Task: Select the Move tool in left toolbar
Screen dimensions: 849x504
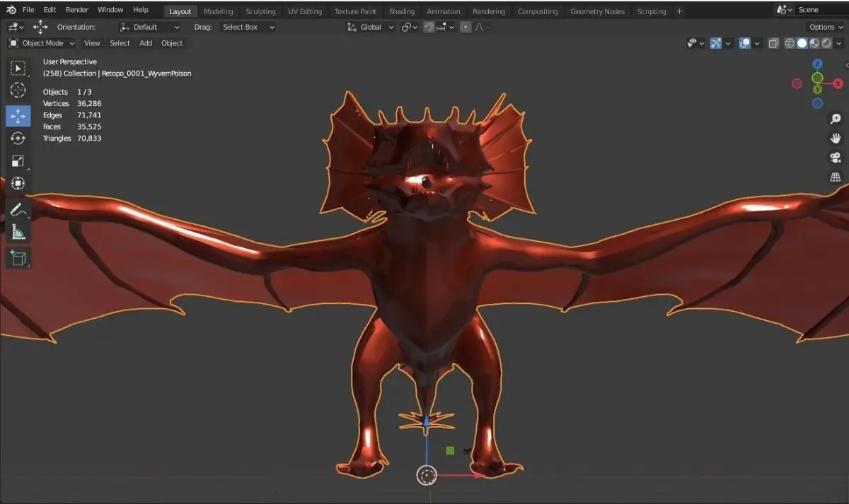Action: (x=18, y=116)
